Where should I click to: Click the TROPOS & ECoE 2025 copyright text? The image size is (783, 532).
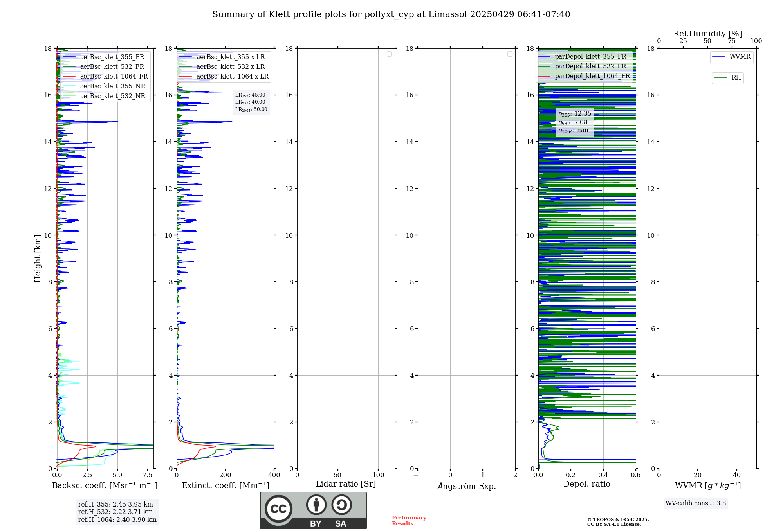point(618,519)
